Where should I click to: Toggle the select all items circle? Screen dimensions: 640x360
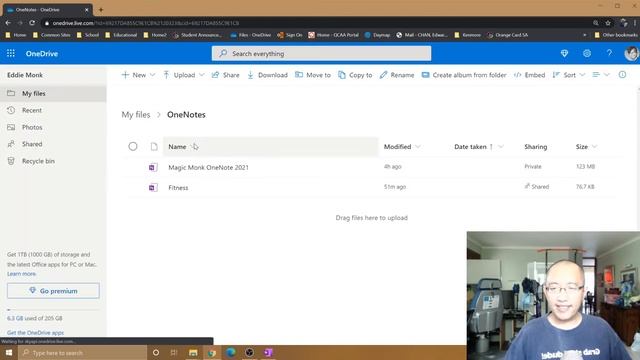pos(133,147)
